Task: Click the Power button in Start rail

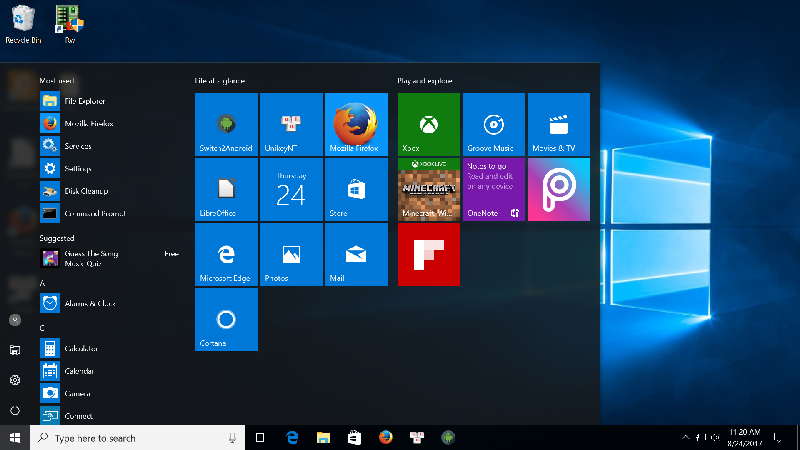Action: pos(15,410)
